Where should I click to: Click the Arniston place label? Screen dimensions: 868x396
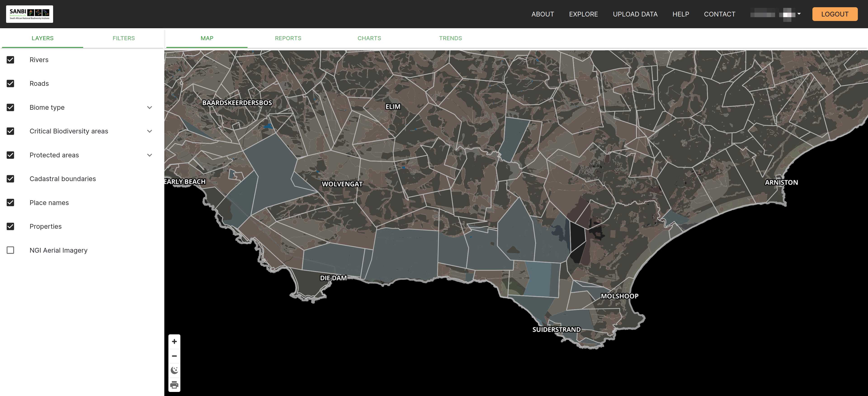tap(781, 182)
